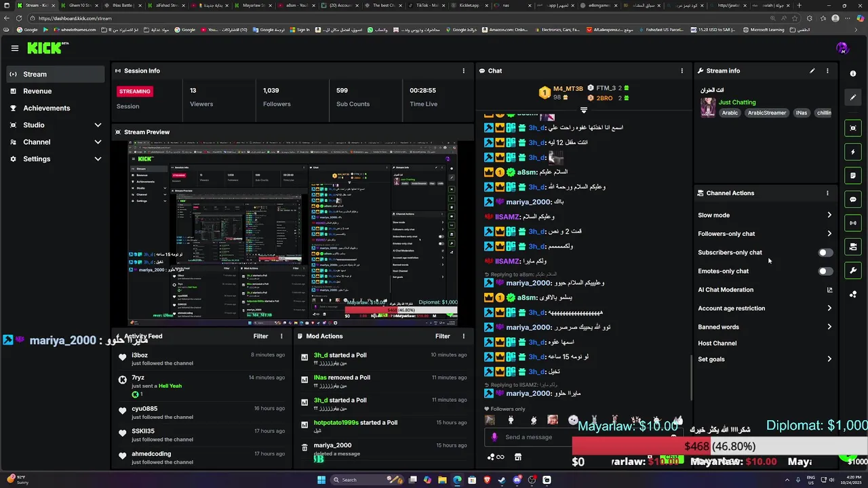Open Channel Actions three-dot menu
Image resolution: width=868 pixels, height=488 pixels.
(x=827, y=193)
